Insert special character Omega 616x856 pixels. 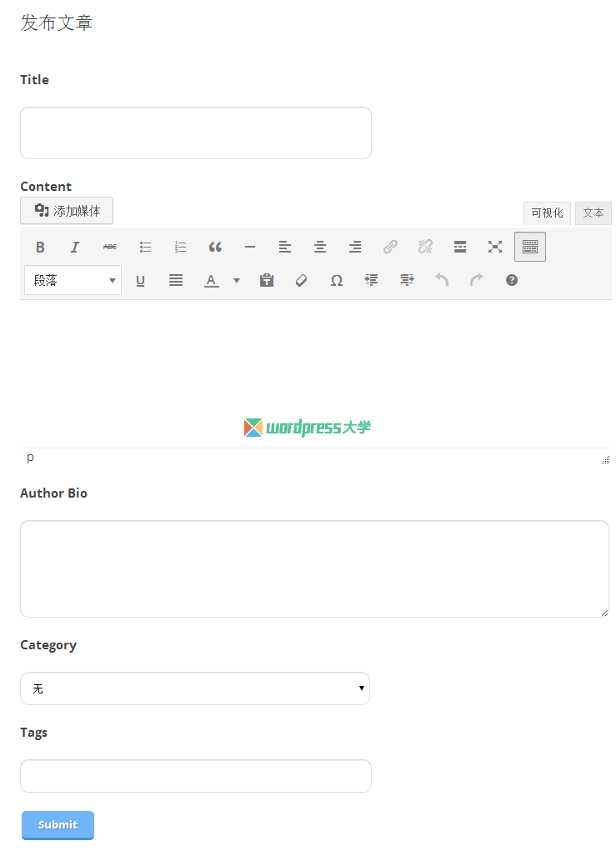(x=337, y=281)
